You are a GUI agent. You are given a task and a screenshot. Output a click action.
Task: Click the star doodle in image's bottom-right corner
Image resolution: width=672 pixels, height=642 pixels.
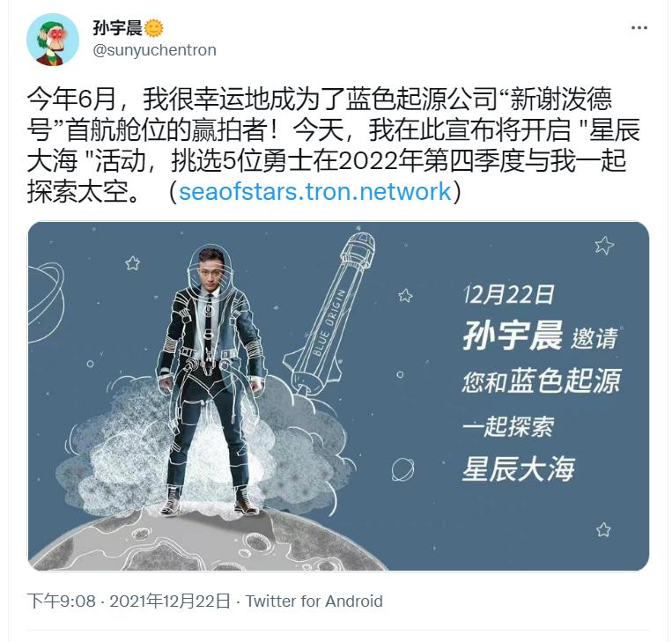tap(603, 529)
